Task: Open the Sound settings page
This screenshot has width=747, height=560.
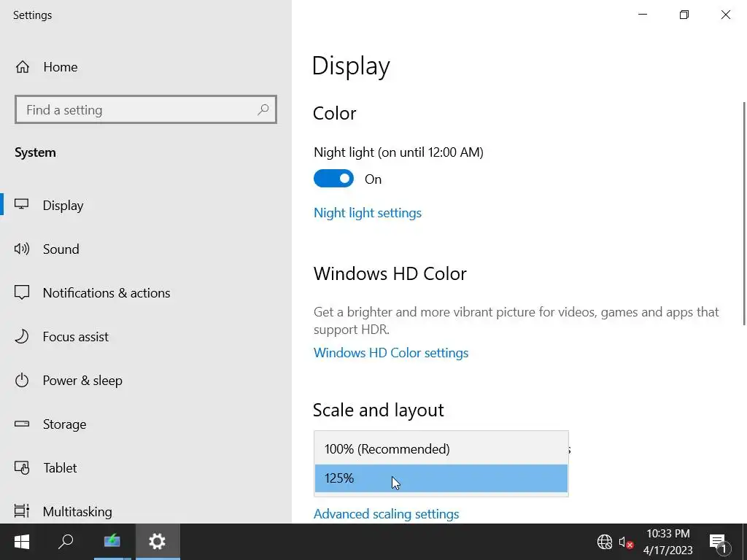Action: point(146,249)
